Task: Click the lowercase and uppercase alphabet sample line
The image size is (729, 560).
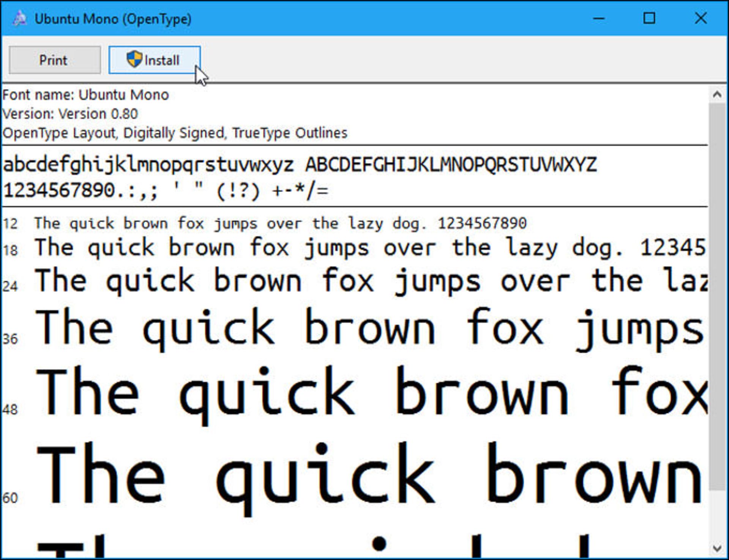Action: click(x=300, y=165)
